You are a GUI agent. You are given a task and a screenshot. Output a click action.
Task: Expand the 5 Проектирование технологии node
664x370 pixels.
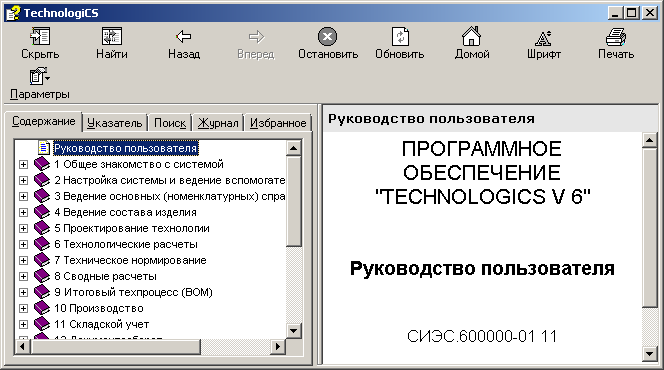coord(23,228)
